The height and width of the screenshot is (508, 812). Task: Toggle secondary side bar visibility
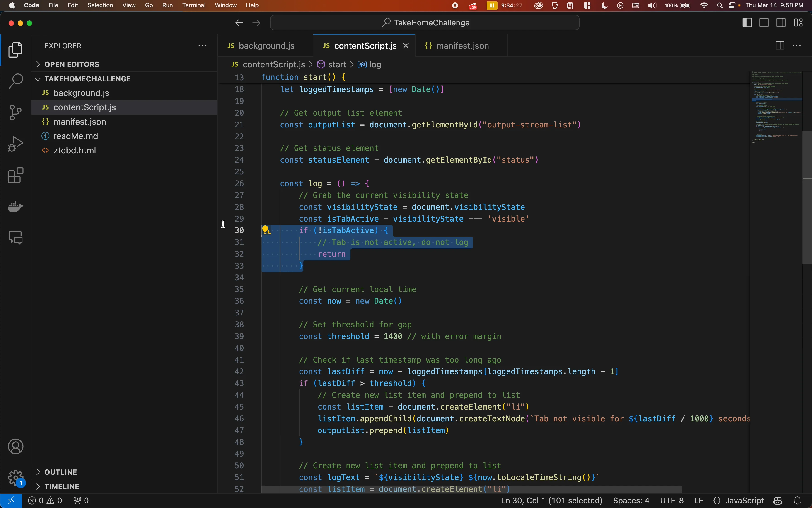pos(781,23)
